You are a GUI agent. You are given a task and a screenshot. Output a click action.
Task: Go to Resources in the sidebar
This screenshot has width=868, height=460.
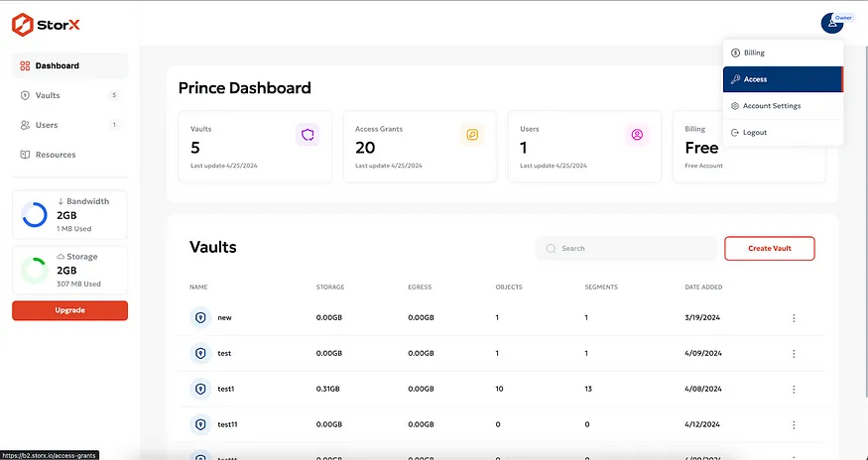55,155
